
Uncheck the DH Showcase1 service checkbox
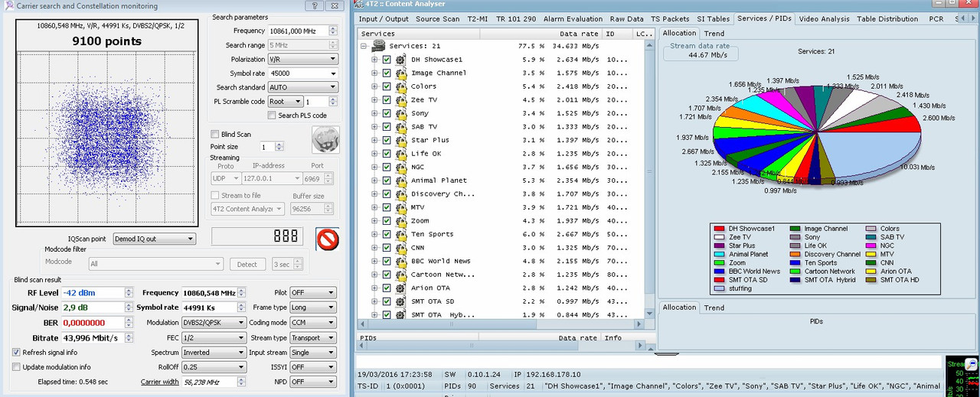[387, 60]
